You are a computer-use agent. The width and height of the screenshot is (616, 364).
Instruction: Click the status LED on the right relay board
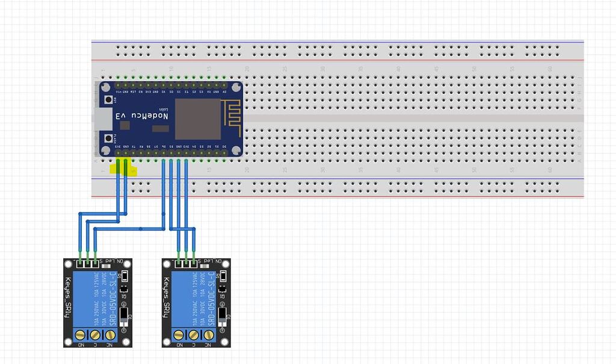coord(224,277)
